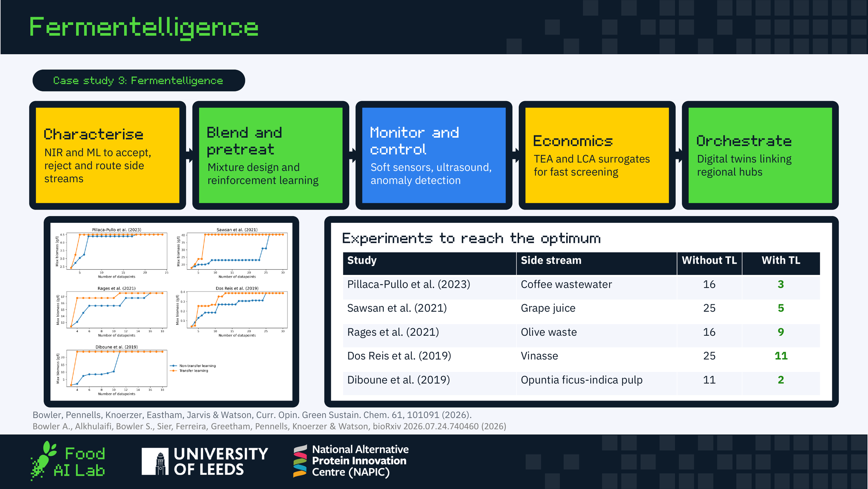Click the Sawsan et al. (2021) table cell
868x489 pixels.
(x=429, y=311)
